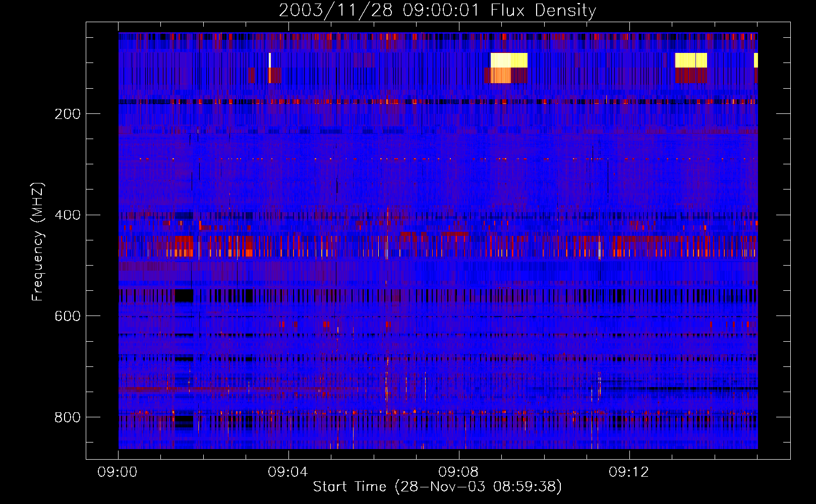Click the 400 frequency tick label
The height and width of the screenshot is (504, 816).
68,215
